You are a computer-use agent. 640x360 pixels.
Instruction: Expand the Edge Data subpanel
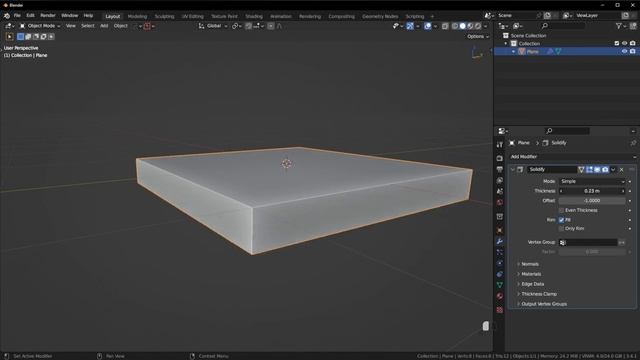pyautogui.click(x=533, y=284)
